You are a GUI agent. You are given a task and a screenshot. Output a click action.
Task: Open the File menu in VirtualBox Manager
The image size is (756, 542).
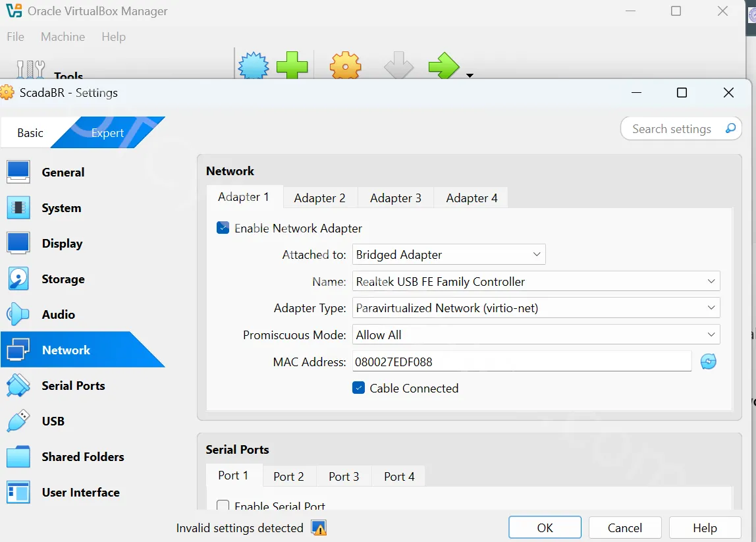[15, 37]
